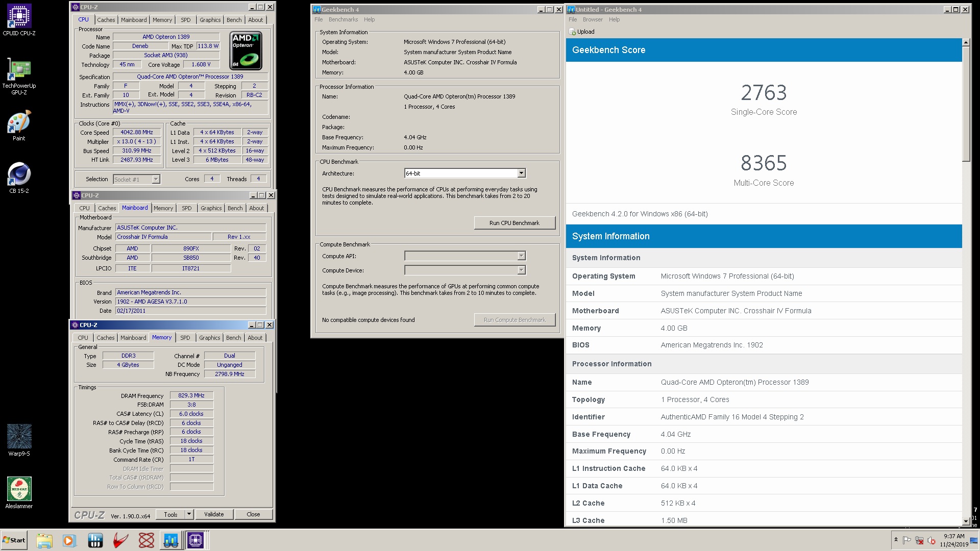Click the Untitled - Geekbench 4 title bar icon
The height and width of the screenshot is (551, 980).
[x=571, y=10]
